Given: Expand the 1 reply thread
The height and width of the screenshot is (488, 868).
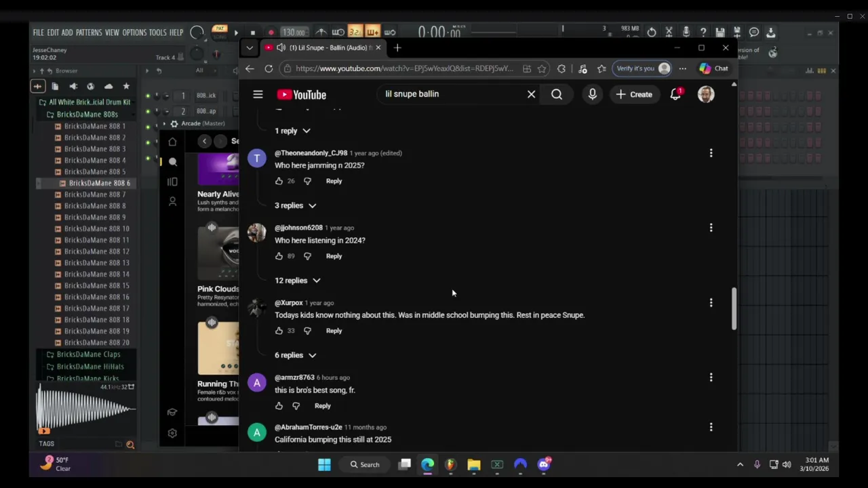Looking at the screenshot, I should click(292, 131).
